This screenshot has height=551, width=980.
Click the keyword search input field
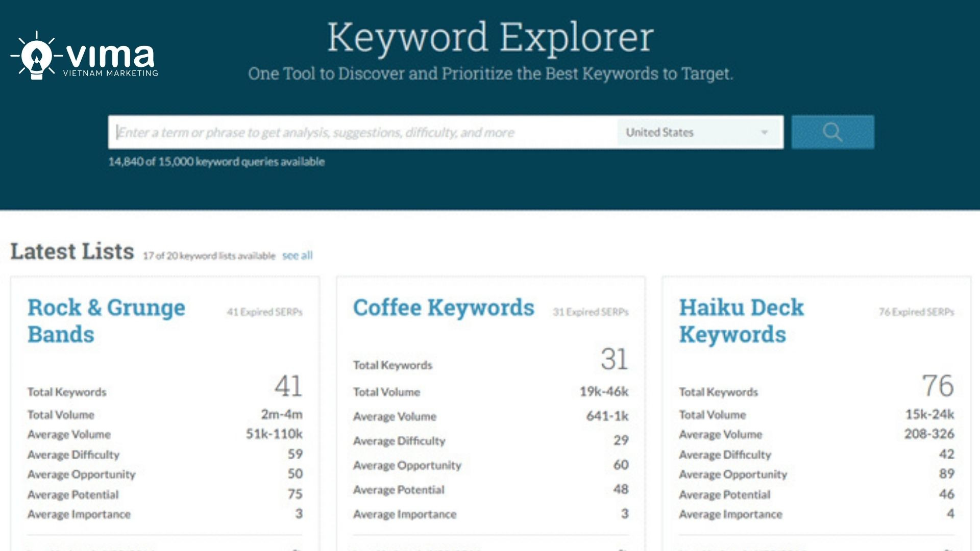point(357,132)
